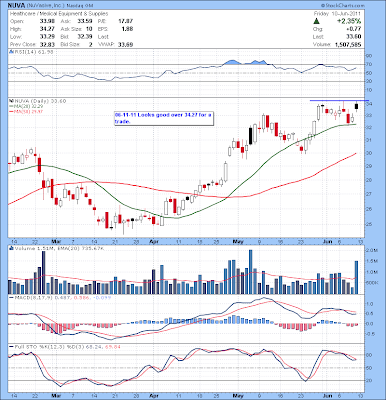The image size is (386, 400).
Task: Click the EPS value 1.88
Action: (128, 29)
